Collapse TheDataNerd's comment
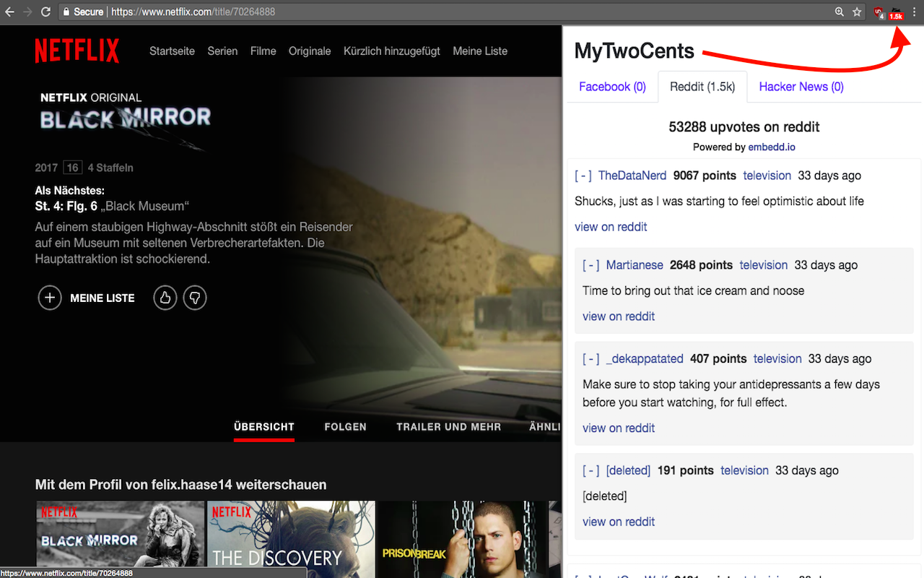 (x=583, y=175)
